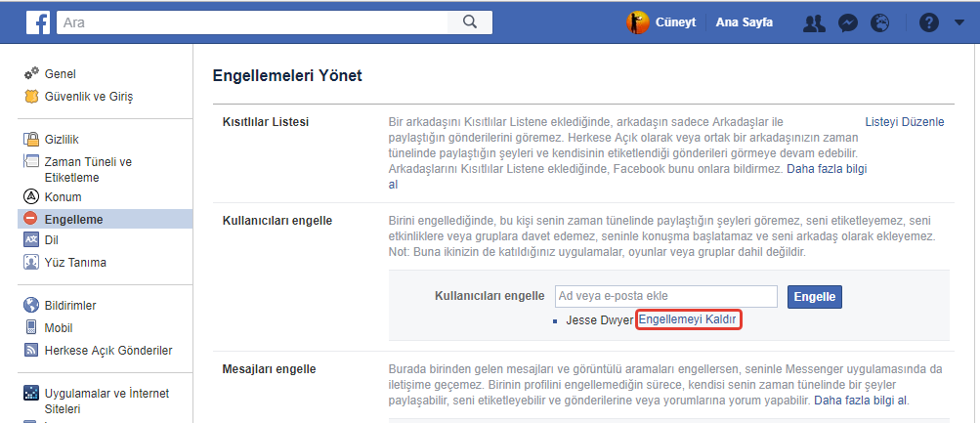Go to Gizlilik settings
The image size is (980, 423).
pyautogui.click(x=62, y=140)
